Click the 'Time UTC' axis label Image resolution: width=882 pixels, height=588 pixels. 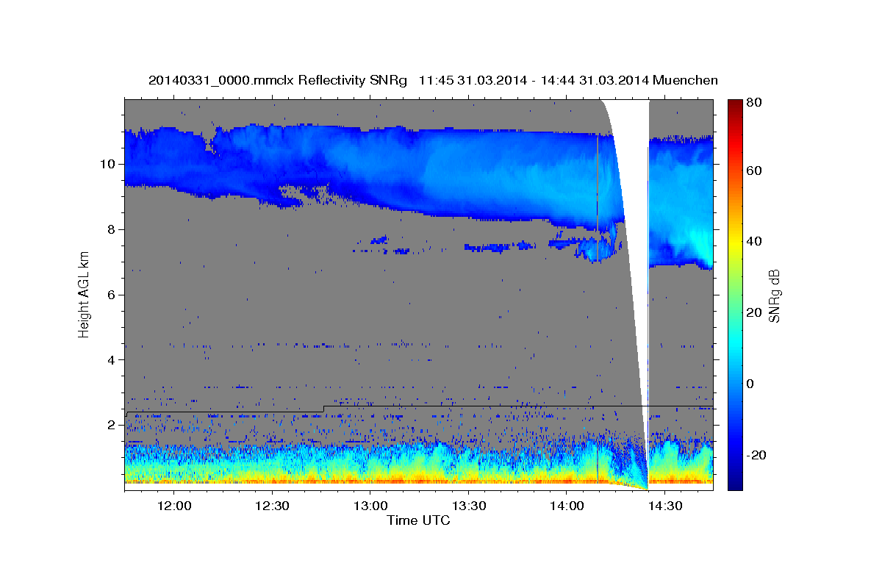coord(418,521)
